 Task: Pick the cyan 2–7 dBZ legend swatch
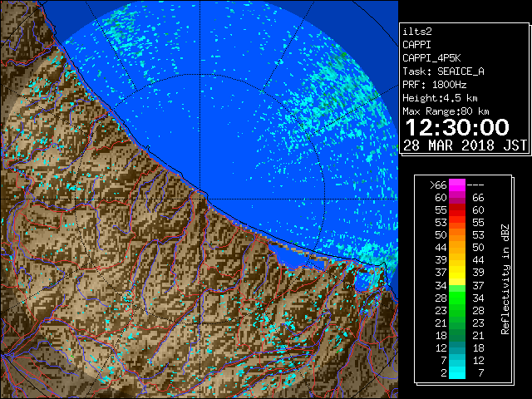coord(457,372)
